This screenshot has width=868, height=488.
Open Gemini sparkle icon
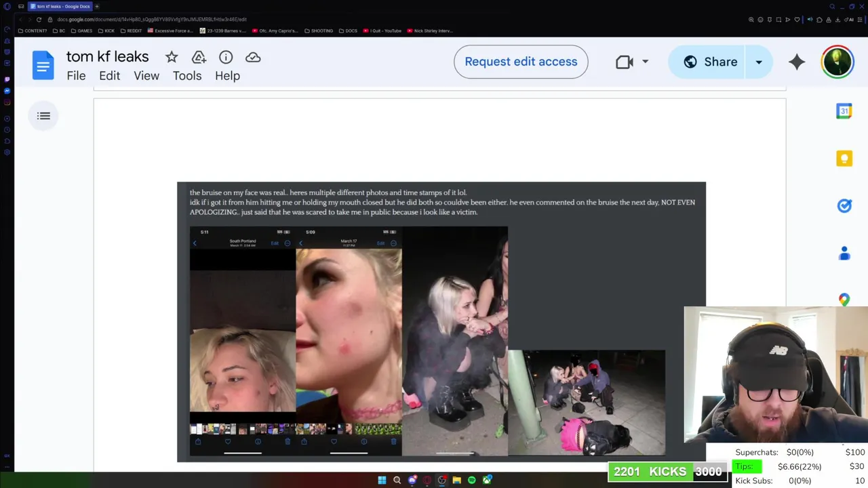point(797,62)
